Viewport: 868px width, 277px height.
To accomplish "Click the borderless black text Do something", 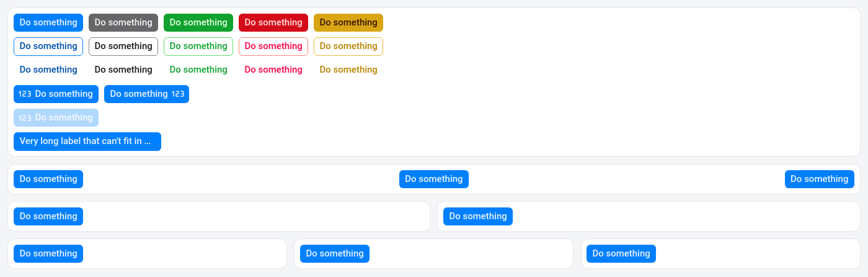I will pyautogui.click(x=123, y=70).
